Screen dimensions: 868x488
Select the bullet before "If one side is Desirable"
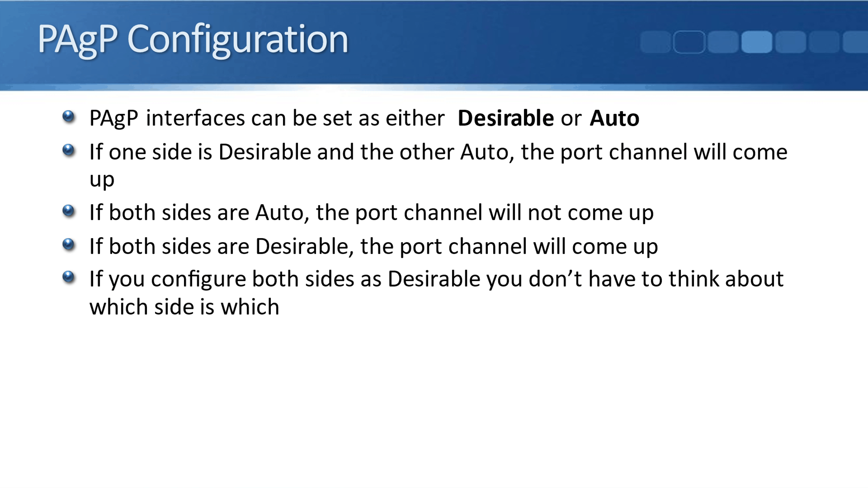point(68,150)
